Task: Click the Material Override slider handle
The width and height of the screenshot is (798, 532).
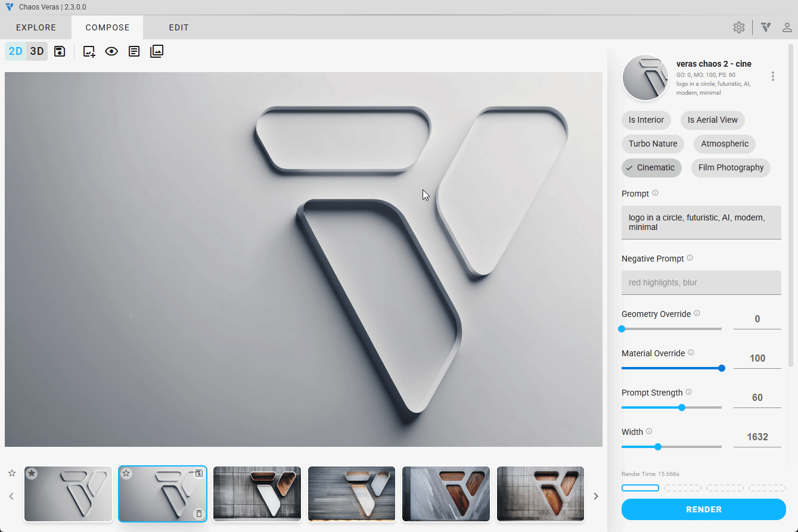Action: click(x=722, y=368)
